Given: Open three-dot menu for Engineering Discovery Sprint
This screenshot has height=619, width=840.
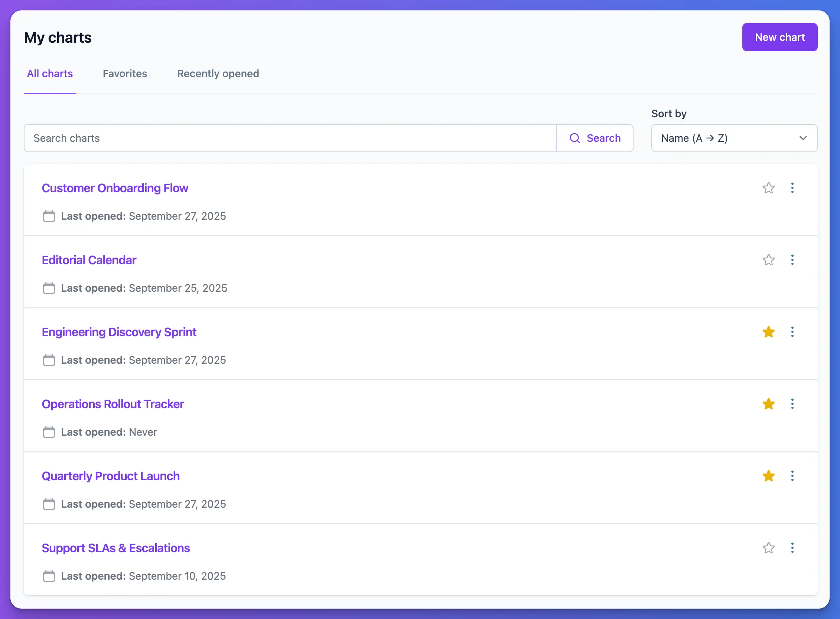Looking at the screenshot, I should 792,332.
